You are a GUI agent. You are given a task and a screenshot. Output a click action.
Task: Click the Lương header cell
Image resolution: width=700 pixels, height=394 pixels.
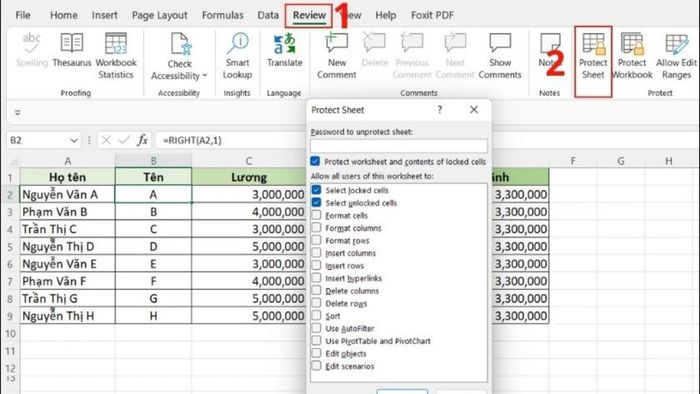[x=249, y=177]
